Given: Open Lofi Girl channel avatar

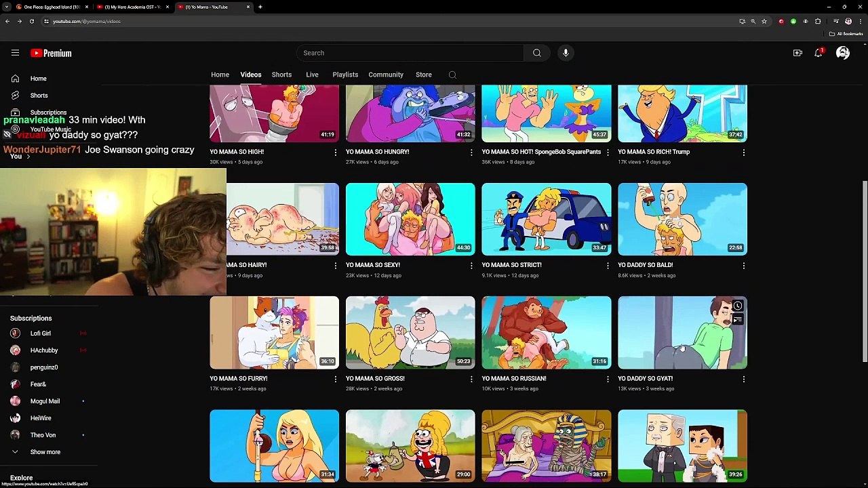Looking at the screenshot, I should [15, 333].
